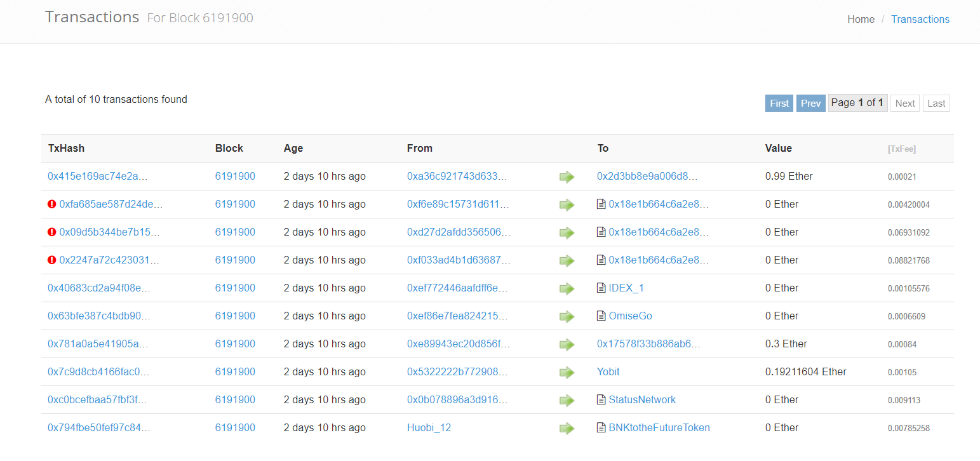
Task: Open transaction hash 0x40683cd2a94f08e
Action: (99, 288)
